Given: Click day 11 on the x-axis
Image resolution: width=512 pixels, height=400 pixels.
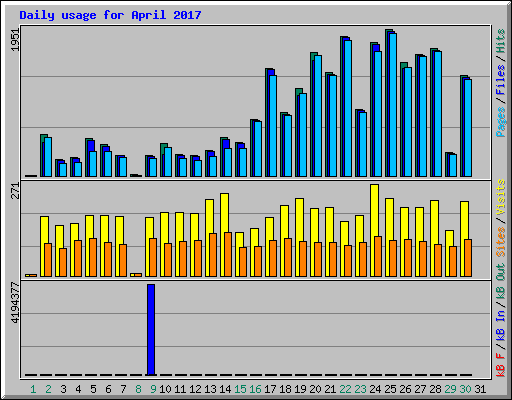Looking at the screenshot, I should coord(180,389).
